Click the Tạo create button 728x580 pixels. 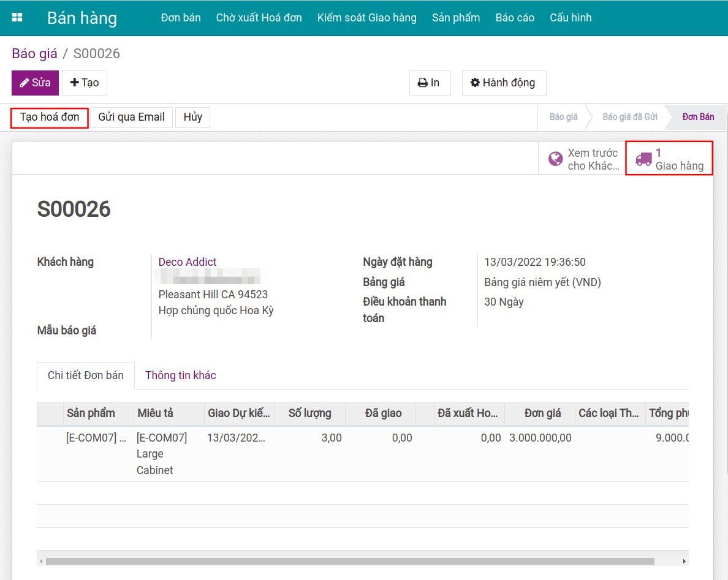pyautogui.click(x=85, y=83)
